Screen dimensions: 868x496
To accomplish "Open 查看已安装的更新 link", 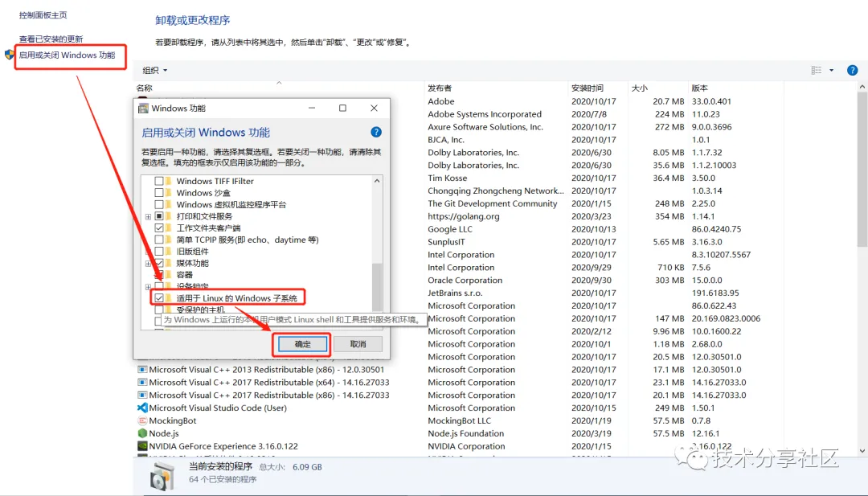I will 51,39.
